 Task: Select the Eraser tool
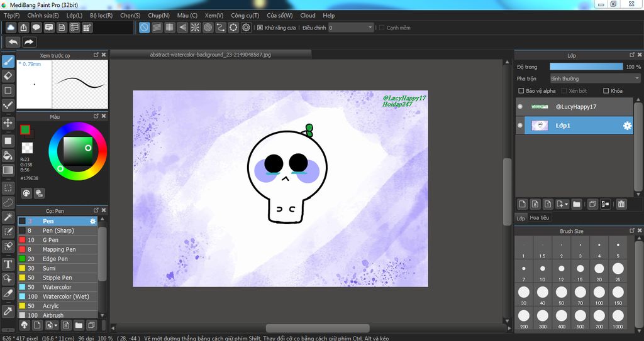coord(8,76)
